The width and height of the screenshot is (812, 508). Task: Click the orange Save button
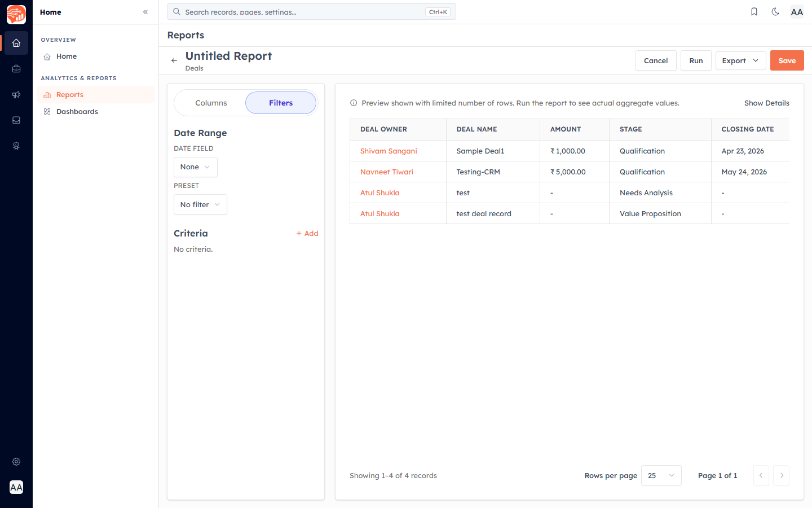point(787,60)
